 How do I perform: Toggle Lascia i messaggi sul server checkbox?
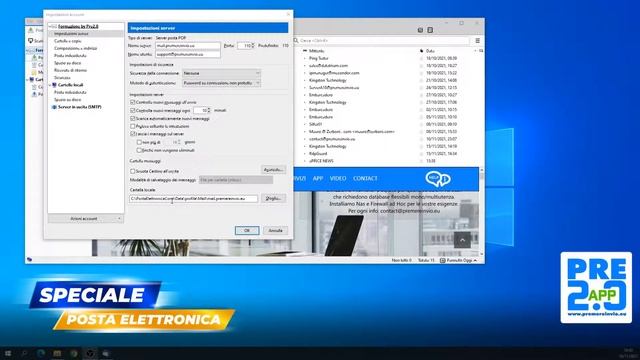(x=132, y=133)
